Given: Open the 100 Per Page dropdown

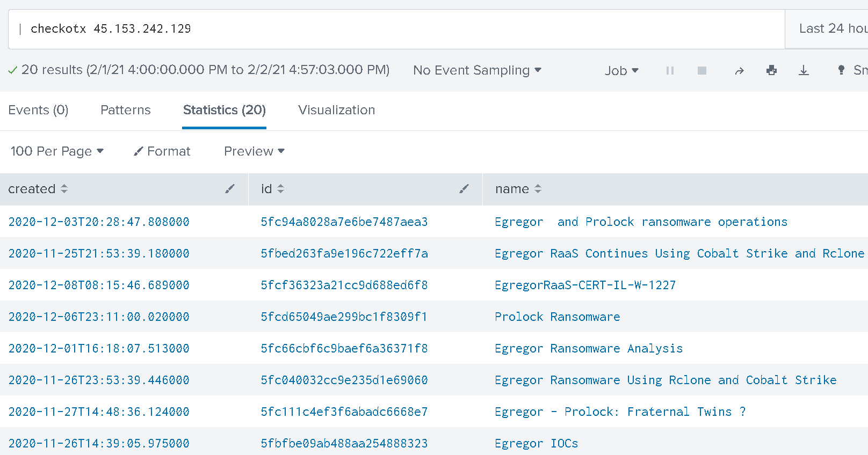Looking at the screenshot, I should [57, 151].
